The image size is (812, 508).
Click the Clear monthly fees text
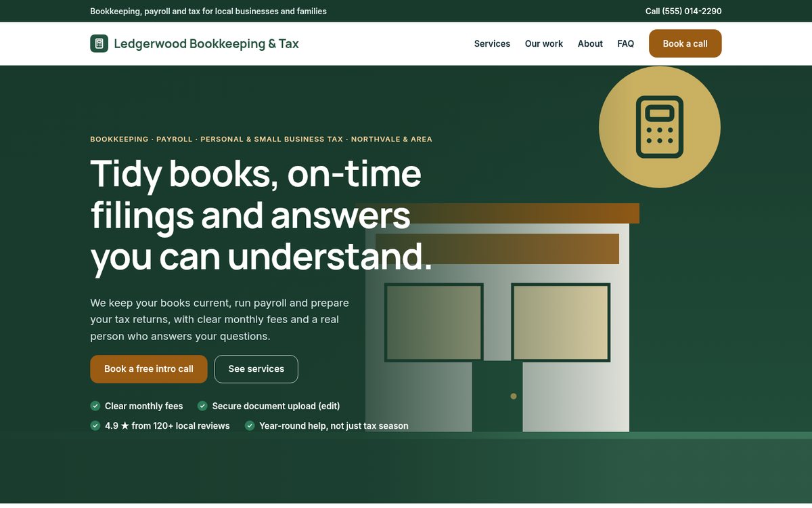point(144,406)
